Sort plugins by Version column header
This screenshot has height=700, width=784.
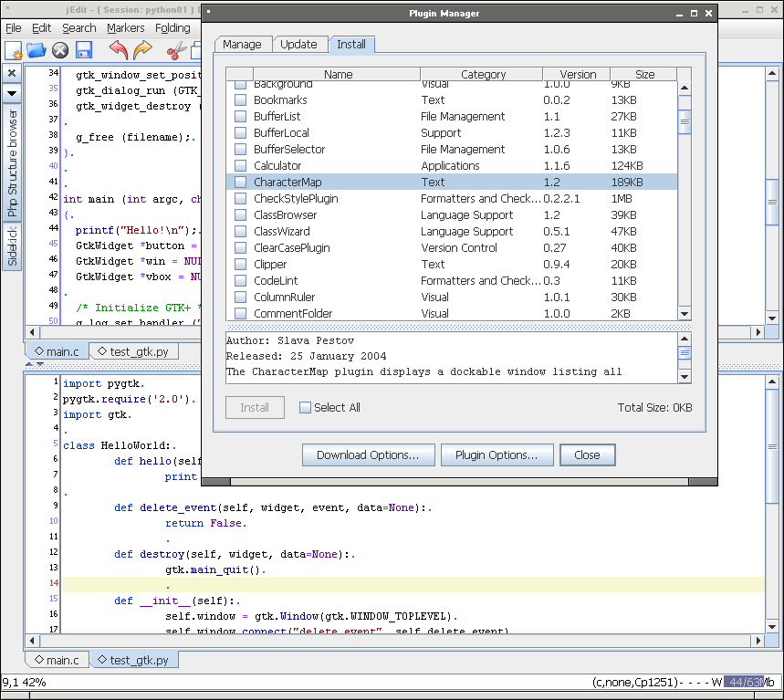coord(577,74)
